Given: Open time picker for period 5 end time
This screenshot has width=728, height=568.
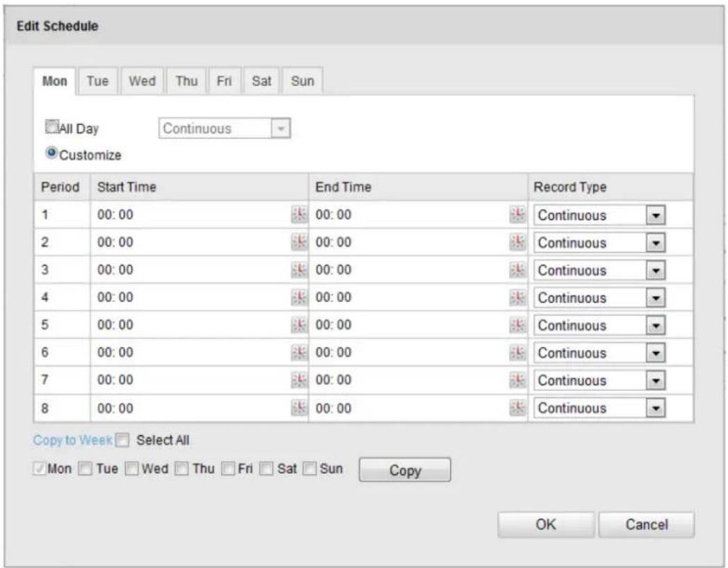Looking at the screenshot, I should 518,325.
